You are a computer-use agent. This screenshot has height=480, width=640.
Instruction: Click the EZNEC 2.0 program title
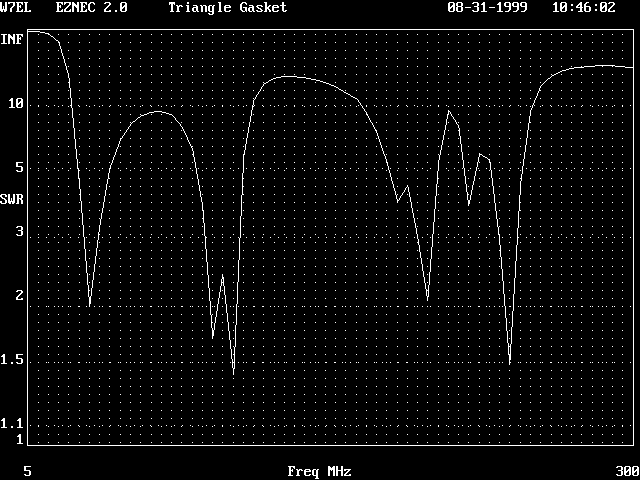(x=91, y=7)
